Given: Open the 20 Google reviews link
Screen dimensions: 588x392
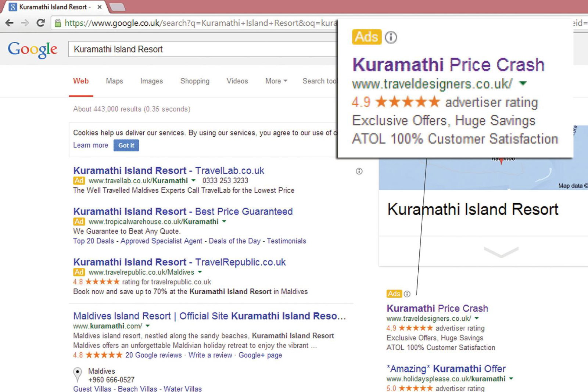Looking at the screenshot, I should coord(153,355).
